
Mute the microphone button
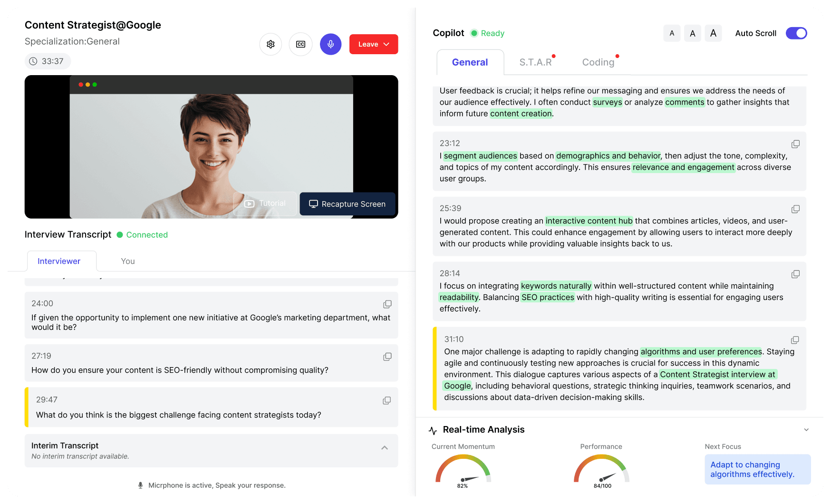pos(331,44)
